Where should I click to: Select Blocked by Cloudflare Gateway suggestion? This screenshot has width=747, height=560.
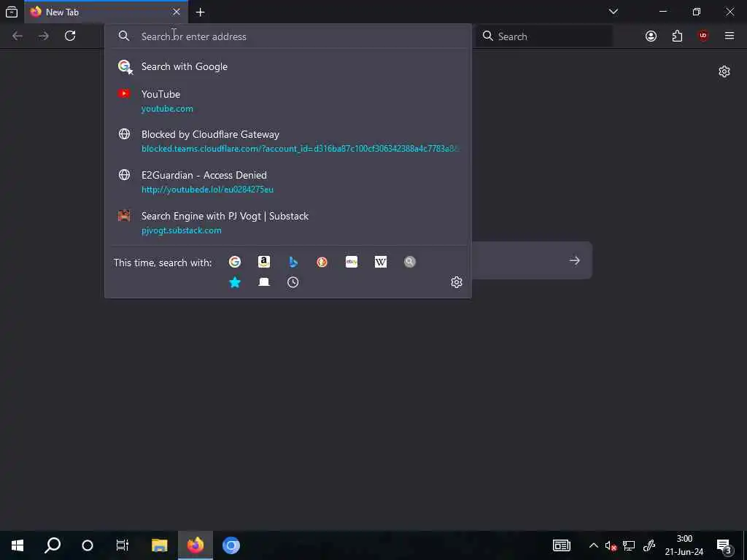[287, 141]
